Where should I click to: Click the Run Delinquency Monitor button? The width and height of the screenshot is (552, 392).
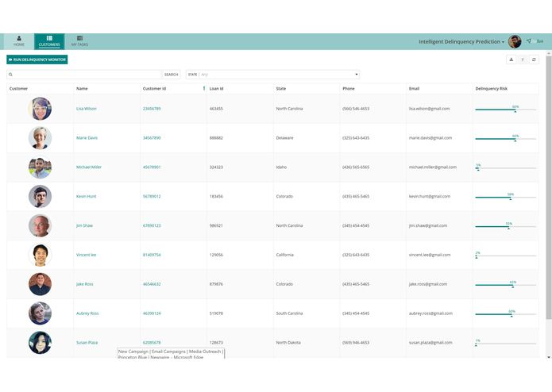pyautogui.click(x=37, y=60)
